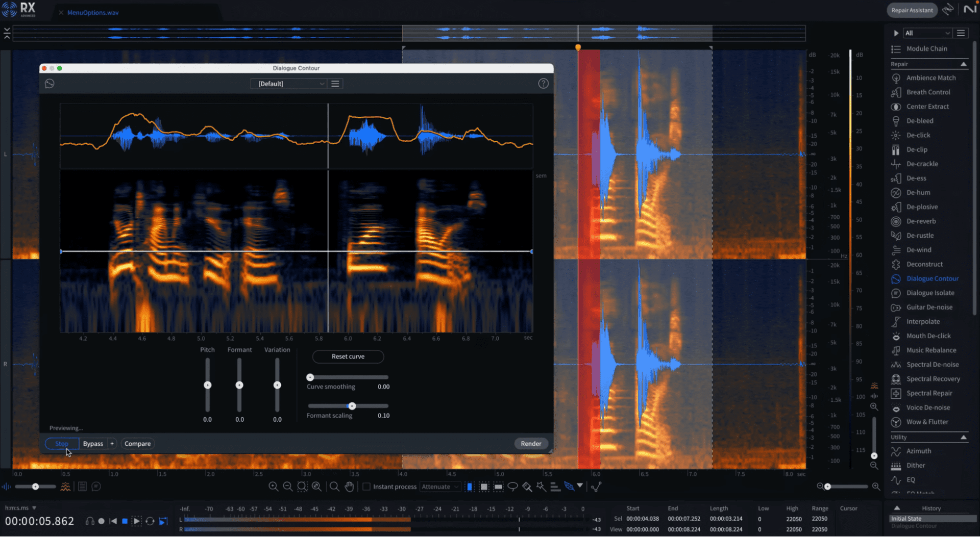Enable the Instant process checkbox
This screenshot has height=537, width=980.
[x=366, y=487]
